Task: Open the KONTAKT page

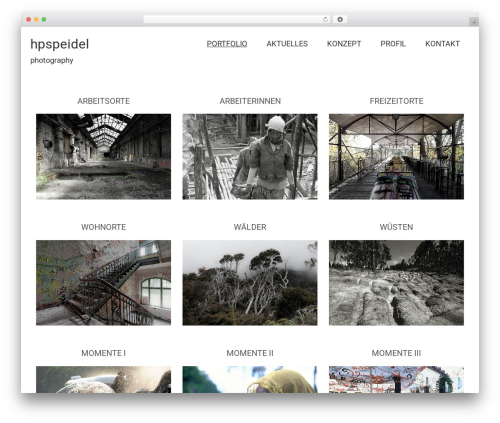Action: 442,44
